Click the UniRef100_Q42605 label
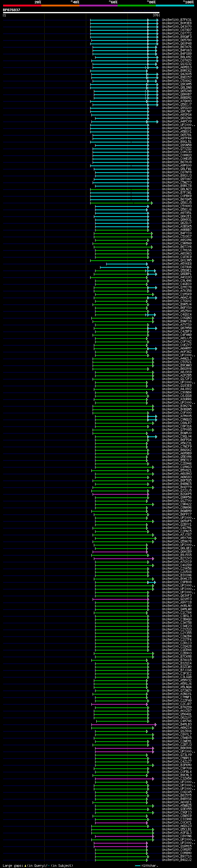The height and width of the screenshot is (868, 197). 176,74
